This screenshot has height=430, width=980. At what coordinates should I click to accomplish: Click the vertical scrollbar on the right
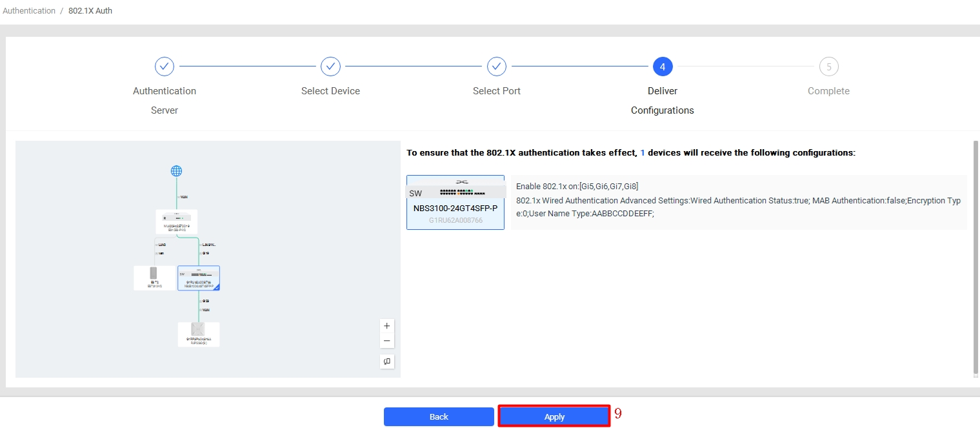(975, 258)
